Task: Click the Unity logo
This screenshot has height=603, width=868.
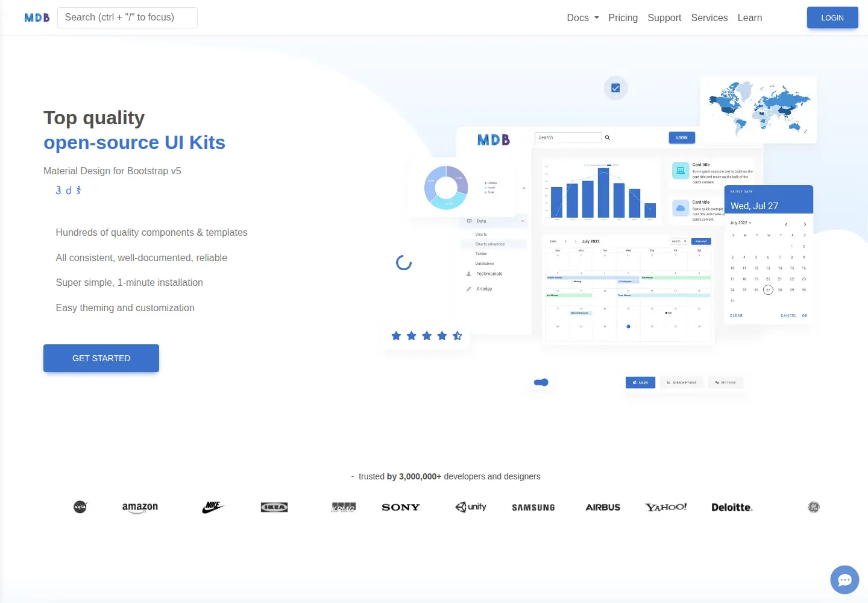Action: (471, 507)
